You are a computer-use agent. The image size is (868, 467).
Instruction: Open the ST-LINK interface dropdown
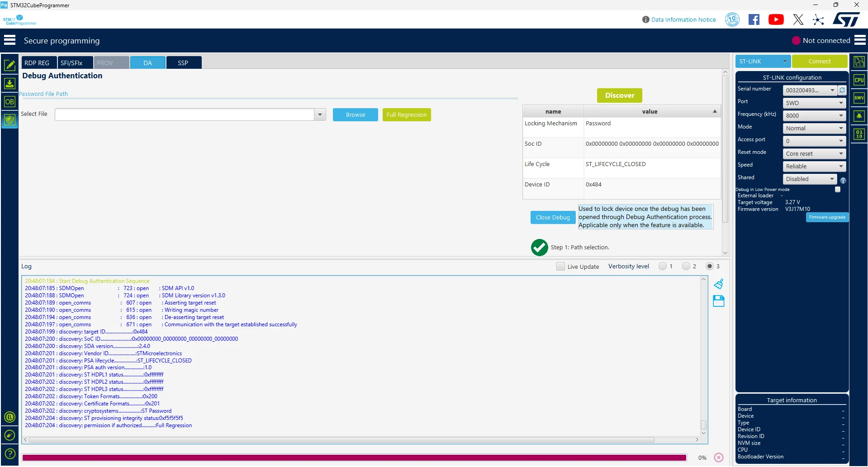point(763,61)
